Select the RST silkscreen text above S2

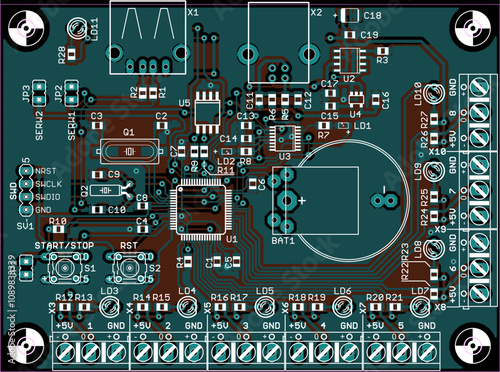click(x=129, y=246)
